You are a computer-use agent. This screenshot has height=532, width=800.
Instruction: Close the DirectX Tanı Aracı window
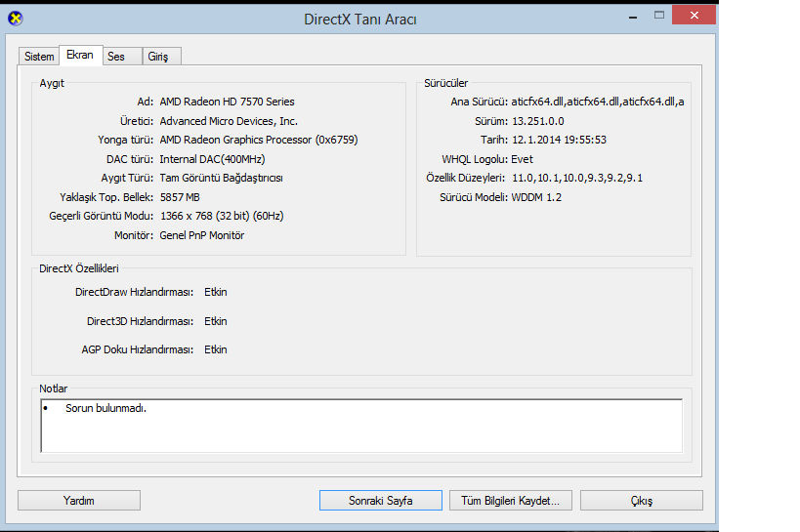694,16
